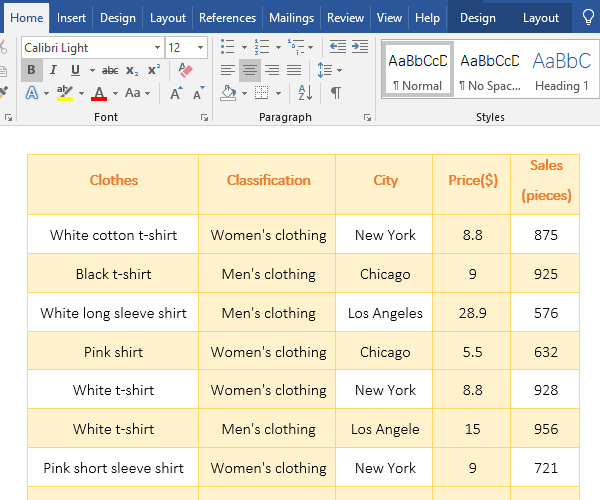Select Format Painter brush
This screenshot has height=500, width=600.
4,92
